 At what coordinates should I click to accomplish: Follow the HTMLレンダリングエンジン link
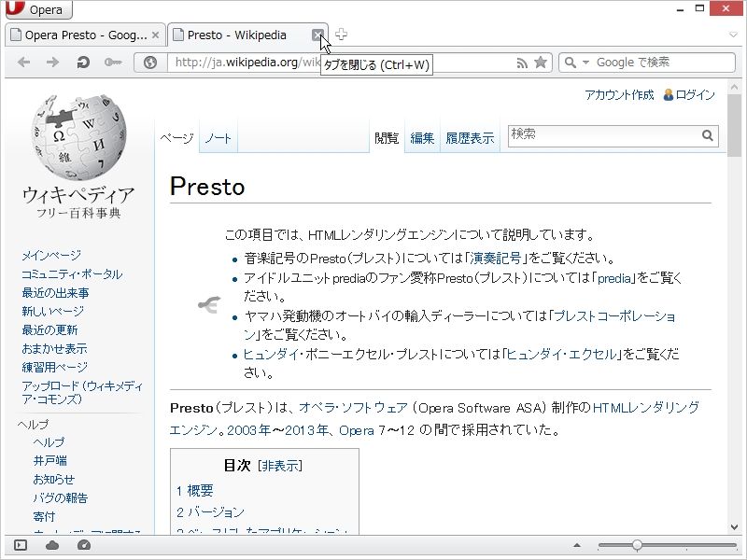tap(645, 408)
